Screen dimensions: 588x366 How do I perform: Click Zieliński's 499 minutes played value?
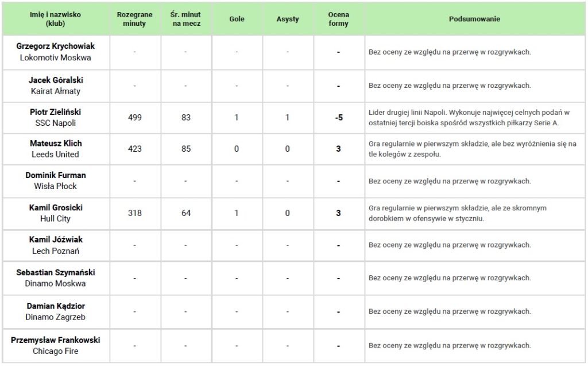click(x=135, y=117)
